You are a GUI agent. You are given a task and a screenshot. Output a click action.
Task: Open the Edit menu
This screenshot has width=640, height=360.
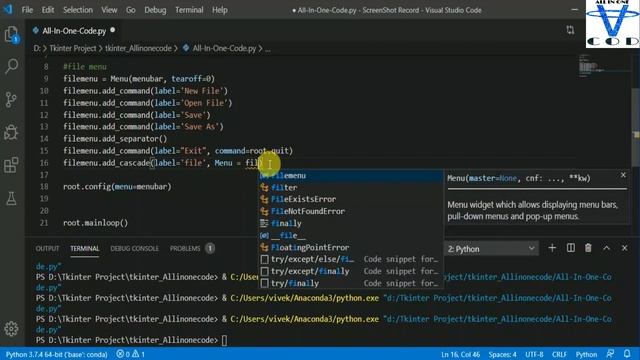pyautogui.click(x=48, y=10)
